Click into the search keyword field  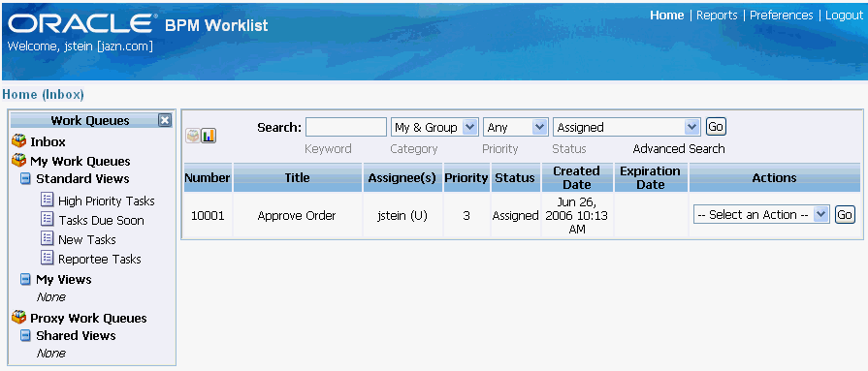tap(346, 127)
